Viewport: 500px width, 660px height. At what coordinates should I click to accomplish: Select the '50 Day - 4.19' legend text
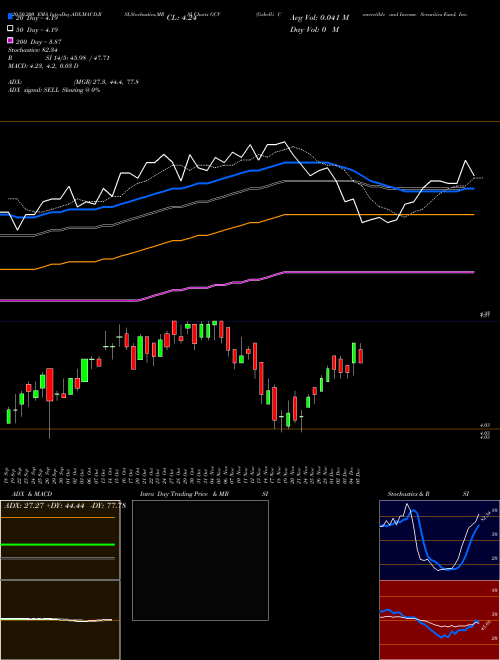tap(37, 30)
